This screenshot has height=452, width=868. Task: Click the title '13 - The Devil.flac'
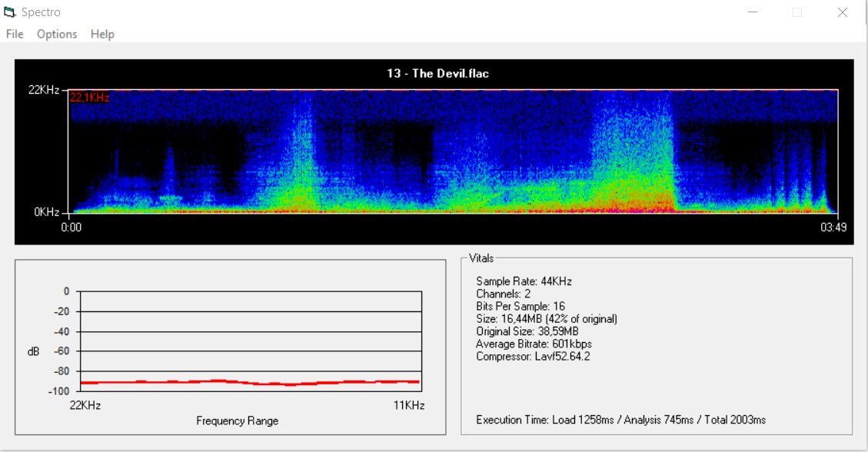click(x=438, y=74)
